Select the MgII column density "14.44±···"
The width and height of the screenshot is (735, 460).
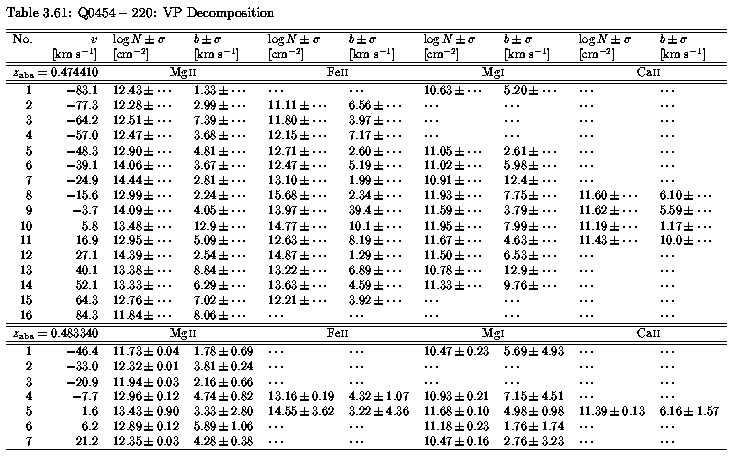tap(142, 181)
